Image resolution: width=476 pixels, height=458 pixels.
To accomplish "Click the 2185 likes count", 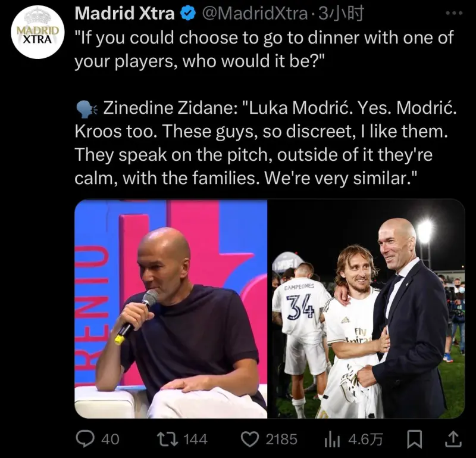I will (x=281, y=440).
